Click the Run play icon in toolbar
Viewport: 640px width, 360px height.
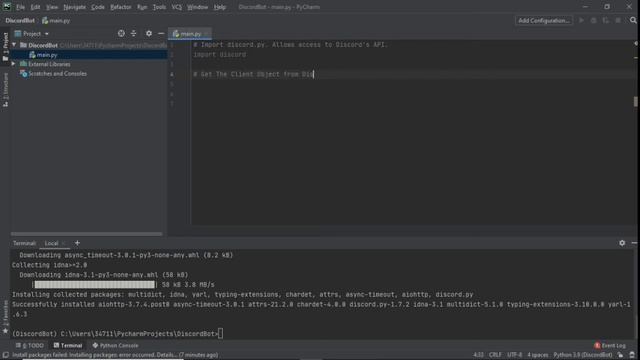[581, 20]
